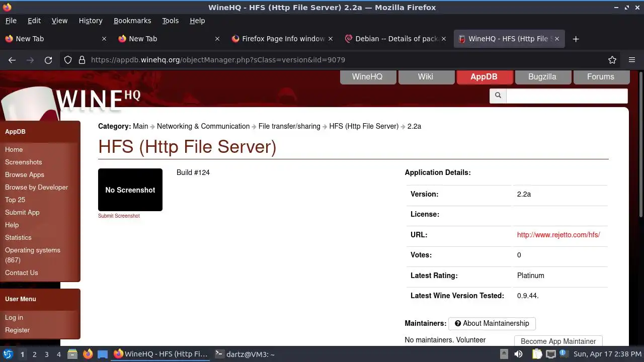Launch Firefox from taskbar quick launch
This screenshot has height=362, width=644.
88,354
